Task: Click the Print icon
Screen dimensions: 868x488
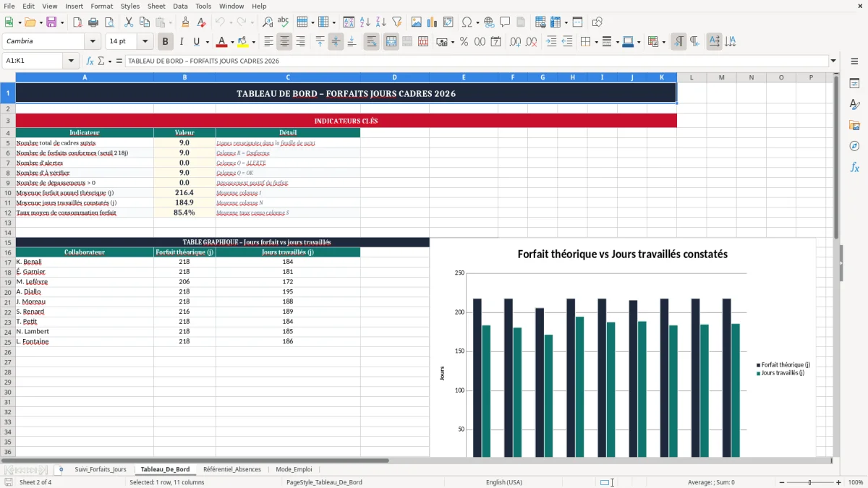Action: [x=93, y=22]
